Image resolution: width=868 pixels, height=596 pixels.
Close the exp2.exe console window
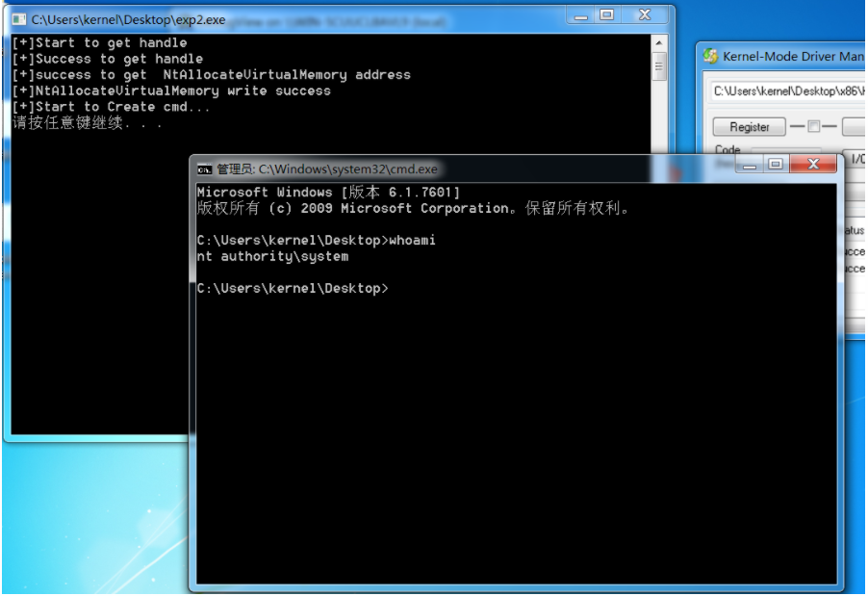(645, 15)
